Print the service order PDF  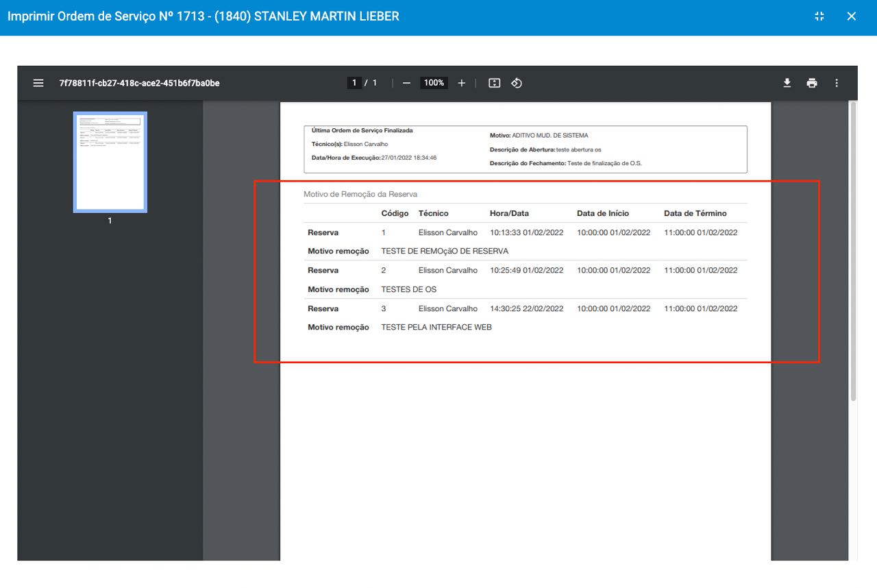click(x=812, y=83)
